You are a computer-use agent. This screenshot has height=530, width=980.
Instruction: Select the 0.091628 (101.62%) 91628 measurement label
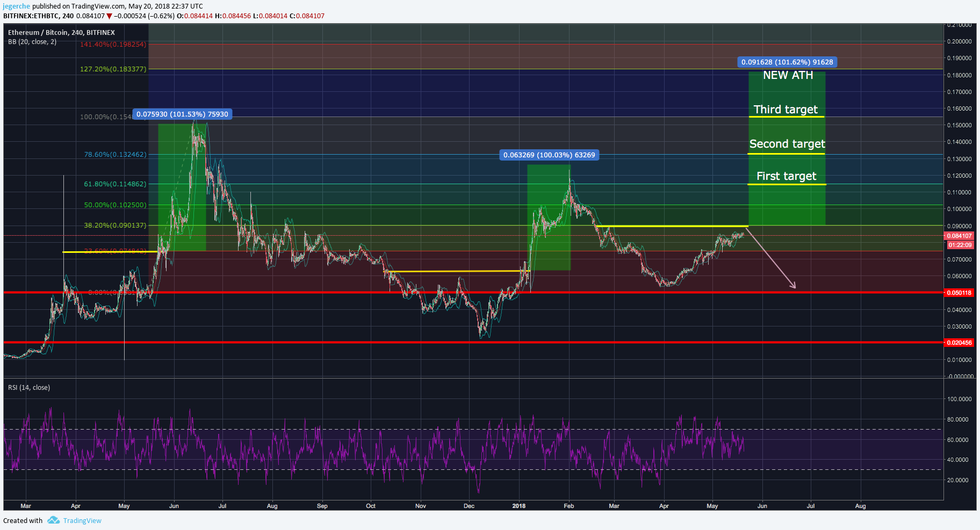(x=787, y=62)
